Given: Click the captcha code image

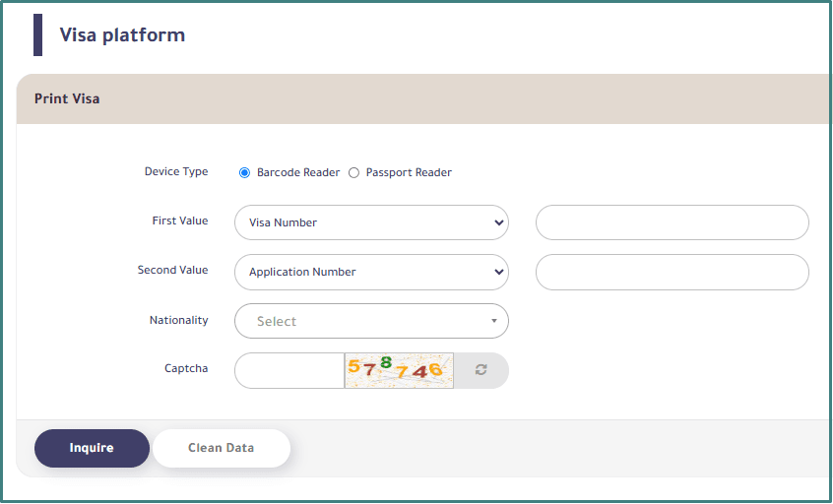Looking at the screenshot, I should click(x=399, y=370).
